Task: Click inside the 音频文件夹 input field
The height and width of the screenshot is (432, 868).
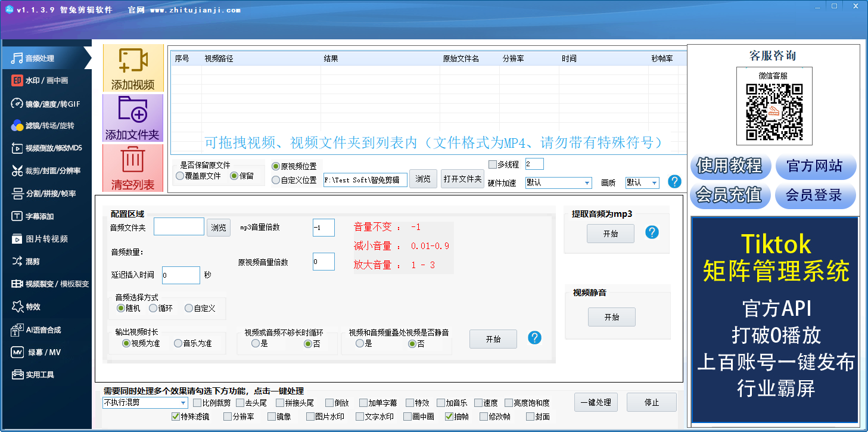Action: (179, 227)
